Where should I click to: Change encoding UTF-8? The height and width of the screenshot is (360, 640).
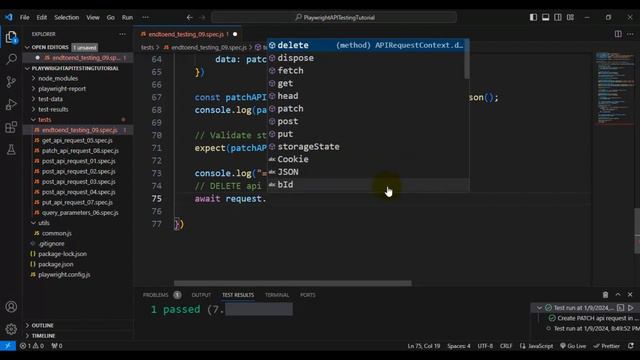(x=485, y=346)
